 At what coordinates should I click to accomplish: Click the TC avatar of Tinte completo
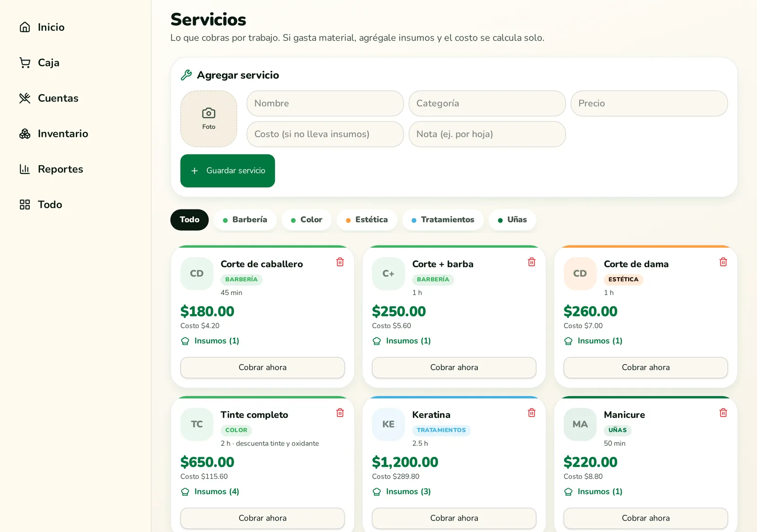click(x=197, y=424)
